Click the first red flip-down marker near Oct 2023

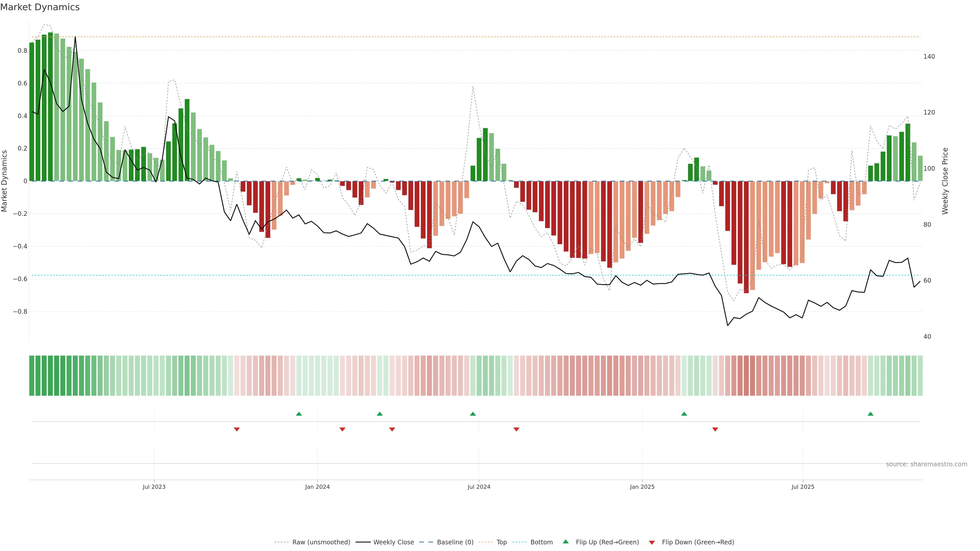coord(237,429)
